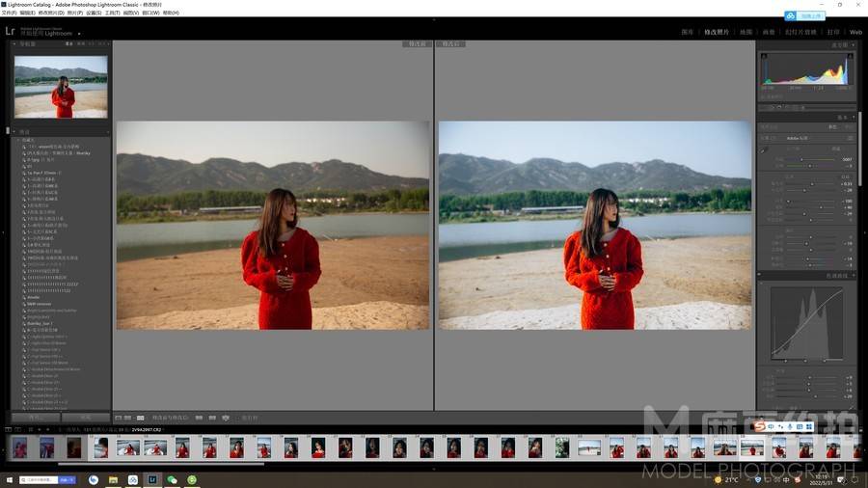Open Windows Start menu
868x488 pixels.
(x=9, y=480)
